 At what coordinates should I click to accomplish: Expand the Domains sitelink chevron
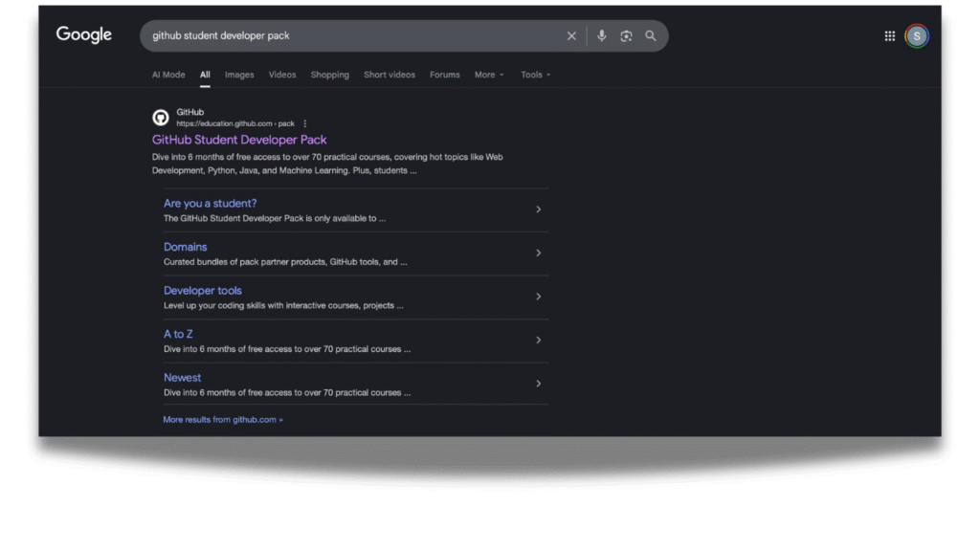(538, 253)
